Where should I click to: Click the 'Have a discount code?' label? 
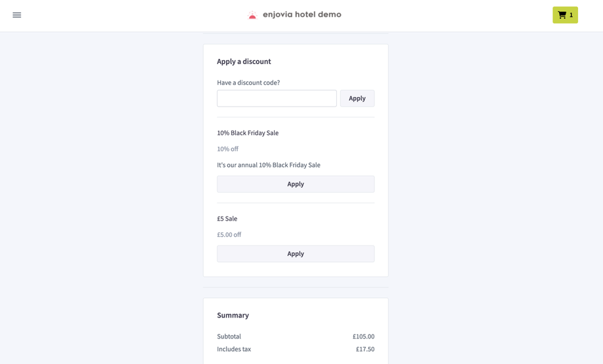[x=248, y=82]
